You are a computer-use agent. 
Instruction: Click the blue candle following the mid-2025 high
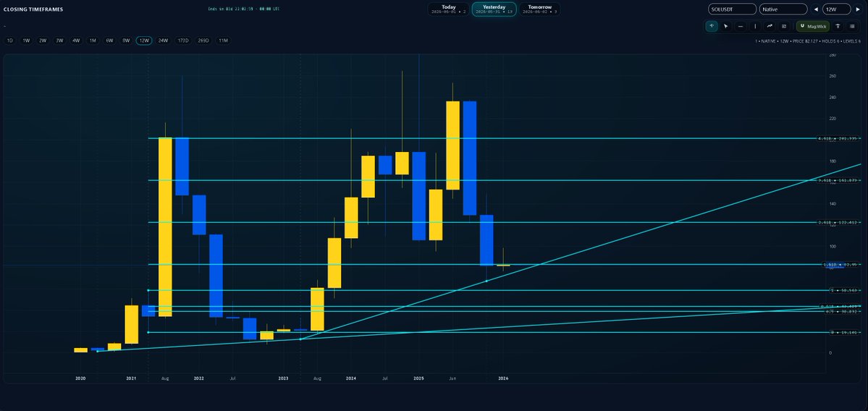click(x=470, y=158)
